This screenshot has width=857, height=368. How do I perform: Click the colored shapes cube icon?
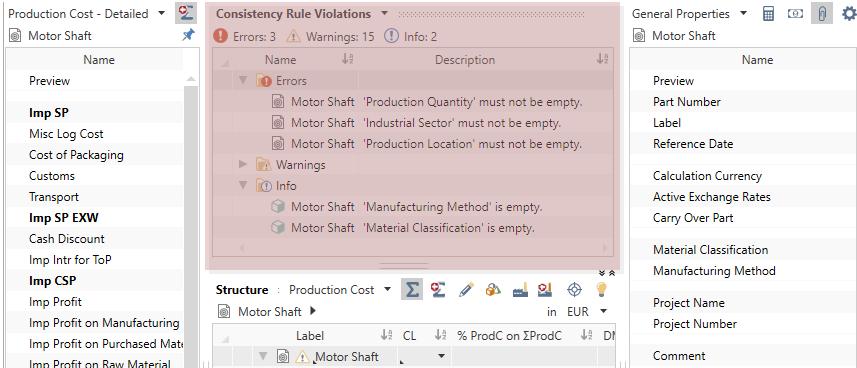pos(493,289)
